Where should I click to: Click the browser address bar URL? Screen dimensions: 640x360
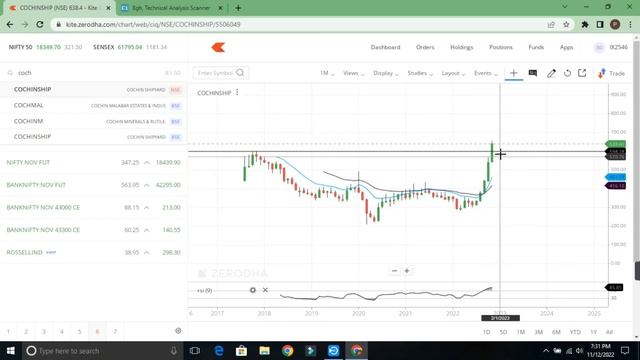click(x=153, y=24)
